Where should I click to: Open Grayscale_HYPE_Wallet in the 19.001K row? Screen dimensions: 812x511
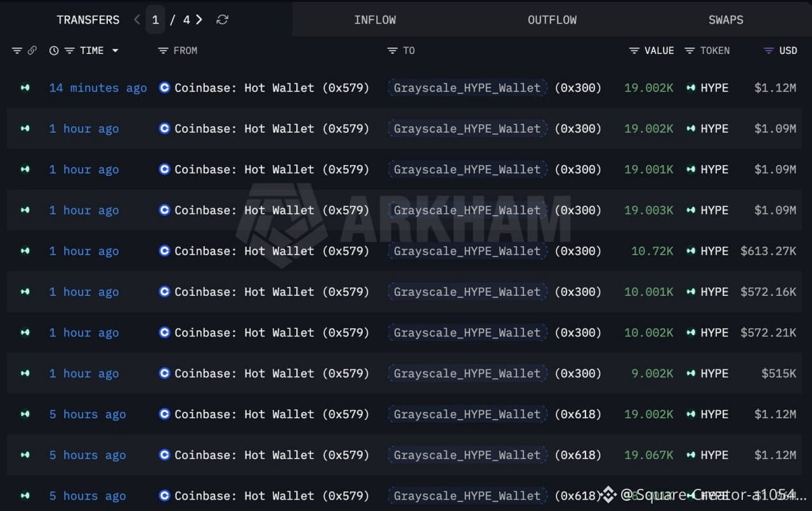[x=468, y=169]
